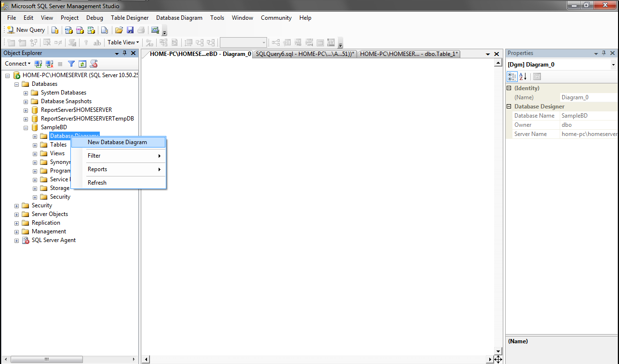
Task: Open Reports submenu in context menu
Action: [x=119, y=169]
